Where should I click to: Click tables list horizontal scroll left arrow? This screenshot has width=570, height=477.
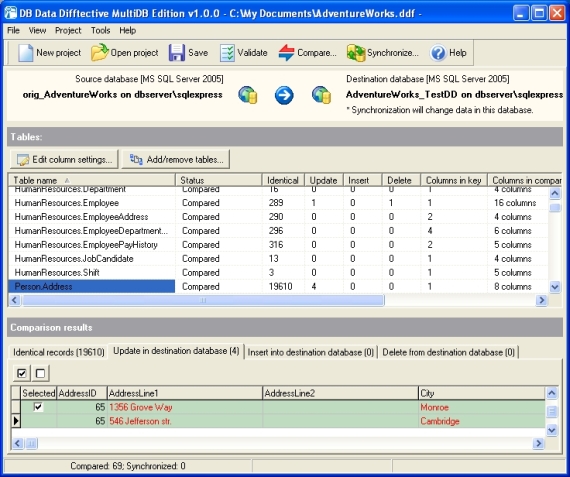pos(15,300)
